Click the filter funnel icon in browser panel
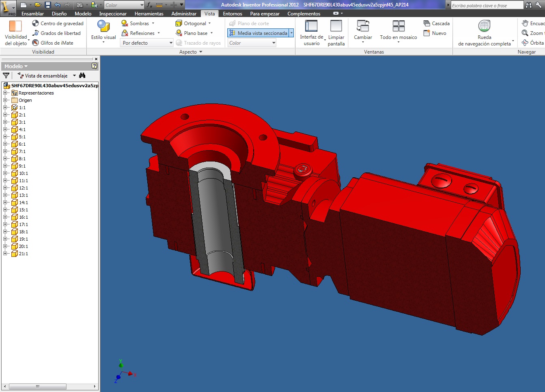The height and width of the screenshot is (392, 545). (6, 75)
